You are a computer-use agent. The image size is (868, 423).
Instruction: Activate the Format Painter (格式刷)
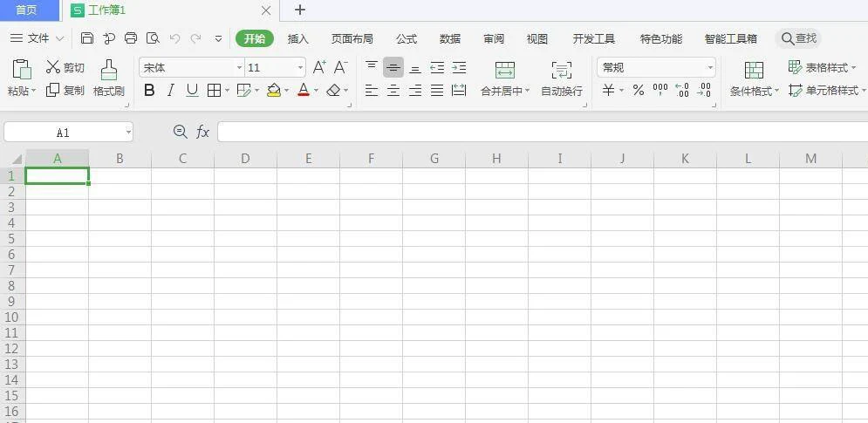(x=108, y=78)
